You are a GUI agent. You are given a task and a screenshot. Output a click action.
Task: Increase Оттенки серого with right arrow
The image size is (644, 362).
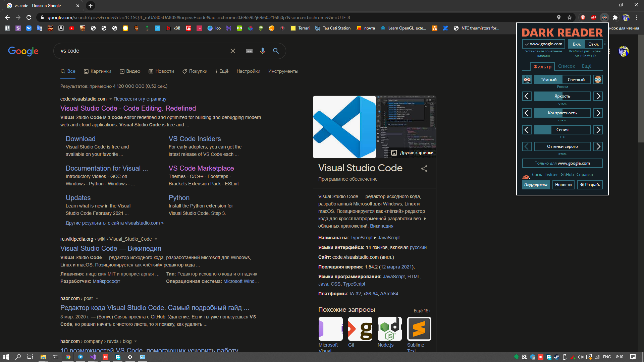click(x=598, y=146)
